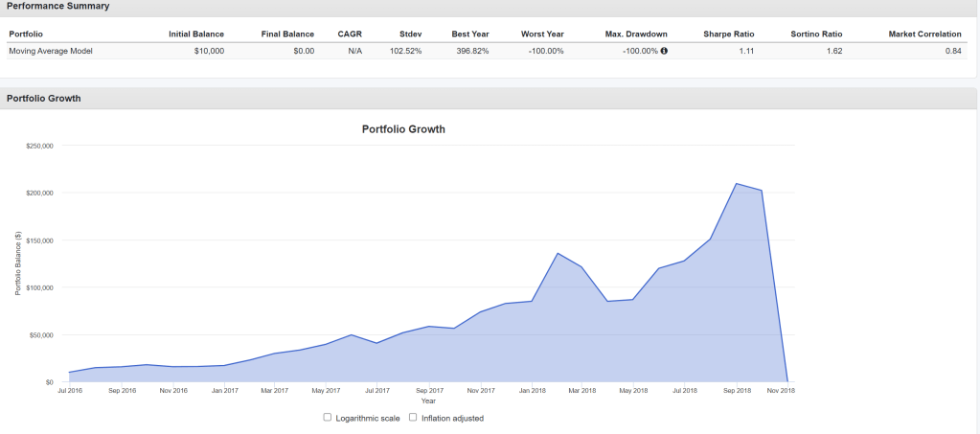The height and width of the screenshot is (434, 980).
Task: Tick the Inflation adjusted checkbox
Action: click(413, 418)
